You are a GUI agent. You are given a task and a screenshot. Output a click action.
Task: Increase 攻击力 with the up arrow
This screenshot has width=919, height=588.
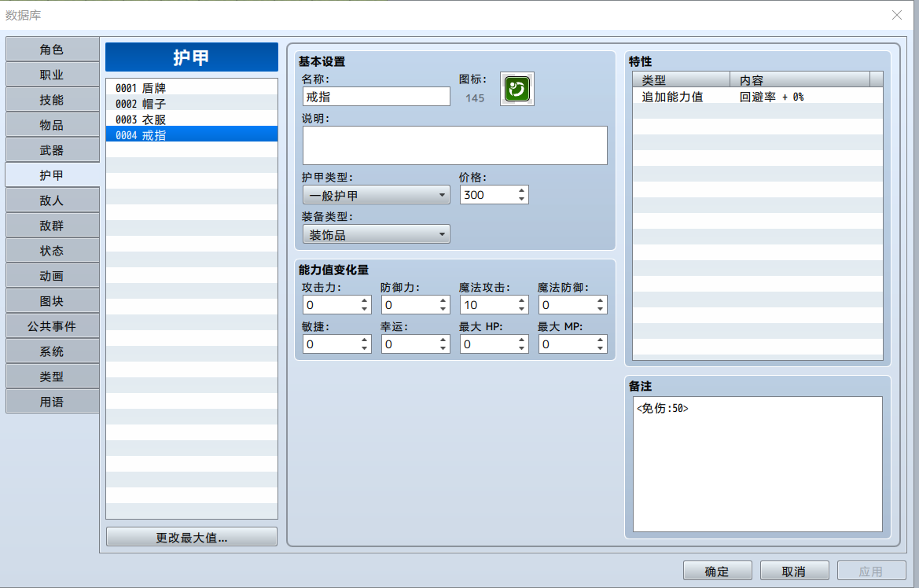(x=365, y=300)
